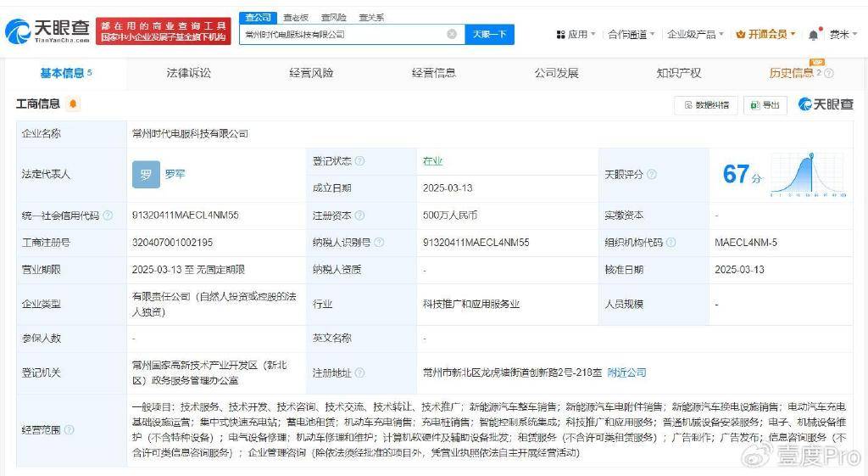Switch to the 基本信息 tab

[66, 73]
